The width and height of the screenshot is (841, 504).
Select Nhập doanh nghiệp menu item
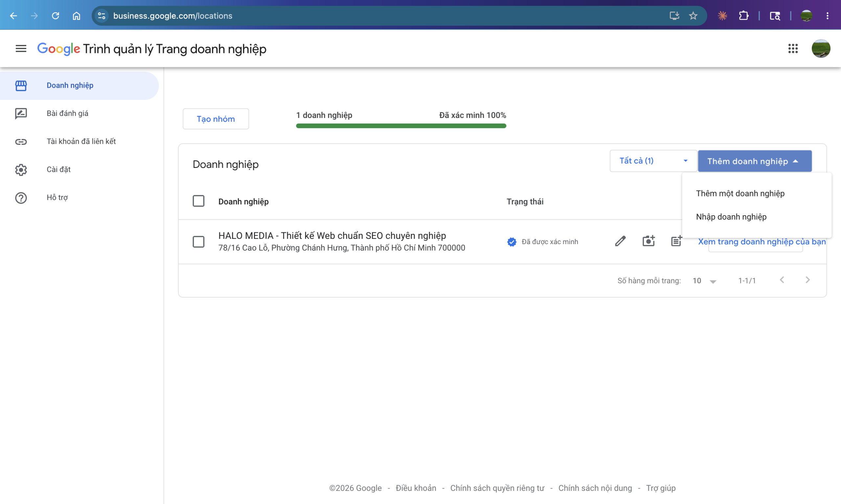click(757, 217)
